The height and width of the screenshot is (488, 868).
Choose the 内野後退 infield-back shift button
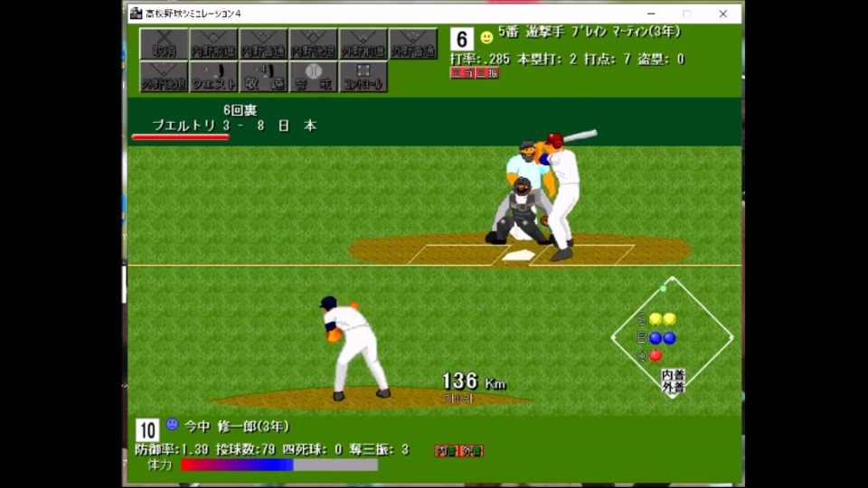point(314,43)
